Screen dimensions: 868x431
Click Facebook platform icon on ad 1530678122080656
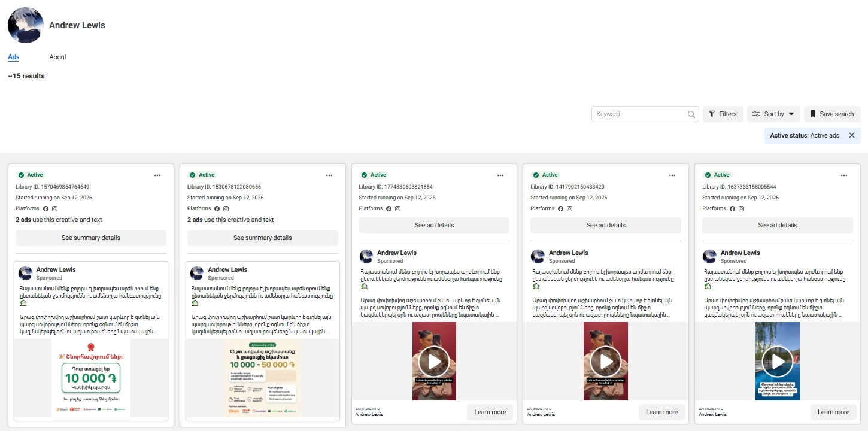tap(217, 208)
